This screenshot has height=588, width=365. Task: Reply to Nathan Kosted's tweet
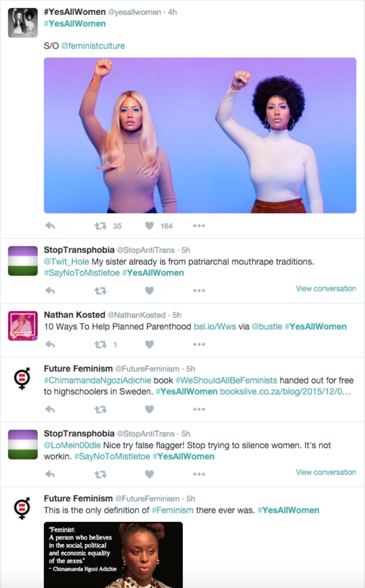50,344
